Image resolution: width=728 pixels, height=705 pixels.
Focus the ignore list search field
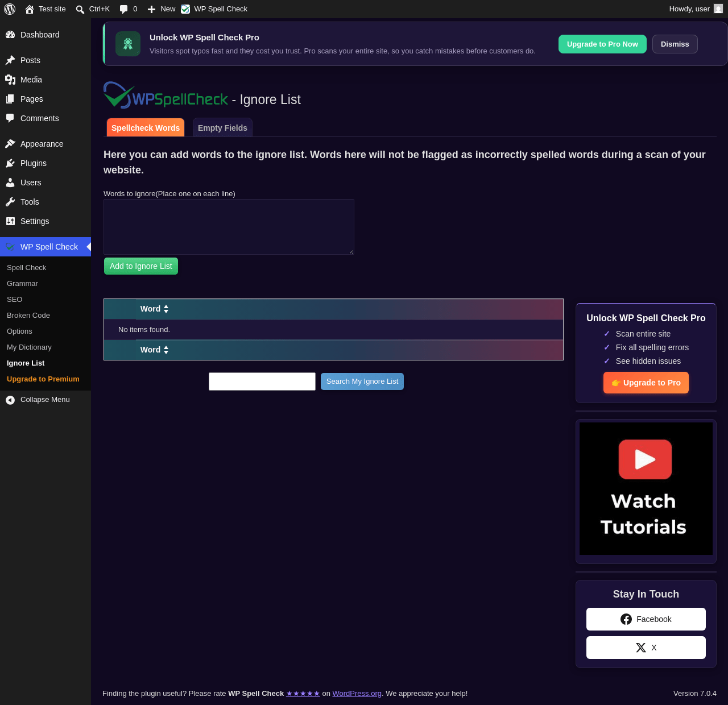coord(262,381)
